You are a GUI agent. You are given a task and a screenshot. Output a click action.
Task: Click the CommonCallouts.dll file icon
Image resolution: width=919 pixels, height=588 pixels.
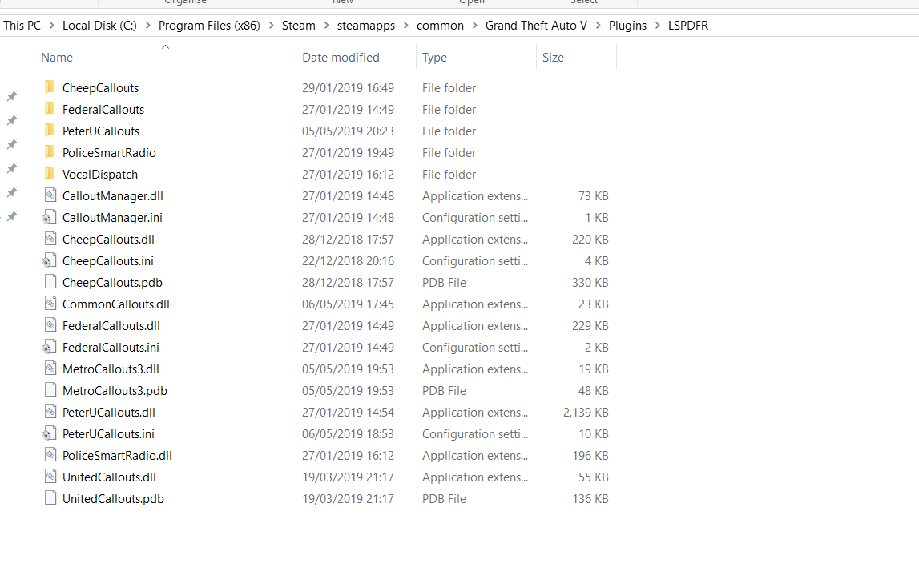(50, 304)
